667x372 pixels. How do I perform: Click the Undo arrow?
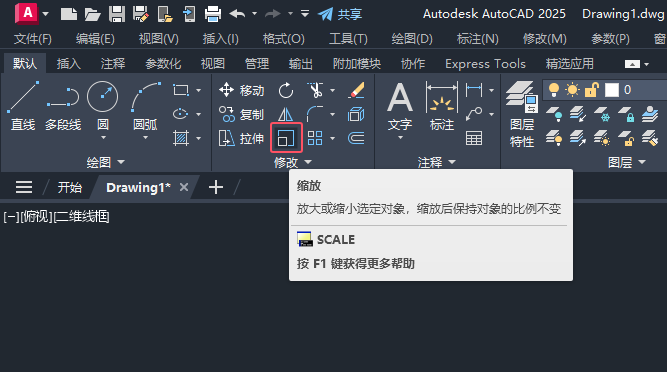coord(237,14)
